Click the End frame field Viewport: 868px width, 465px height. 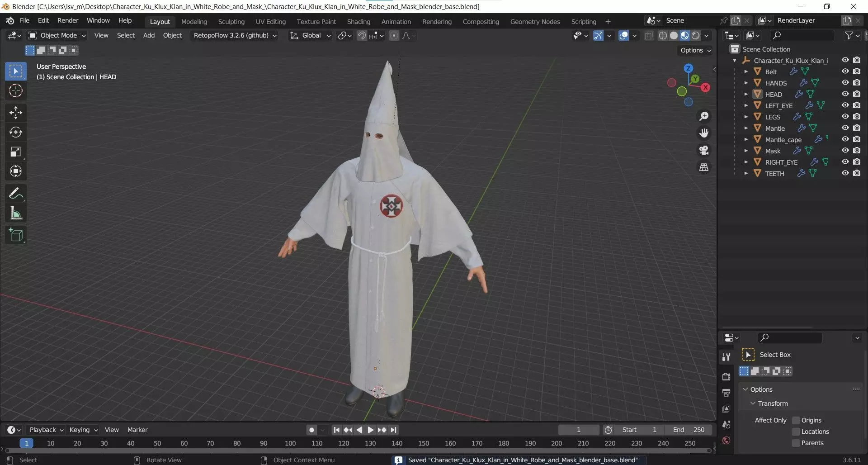[688, 430]
